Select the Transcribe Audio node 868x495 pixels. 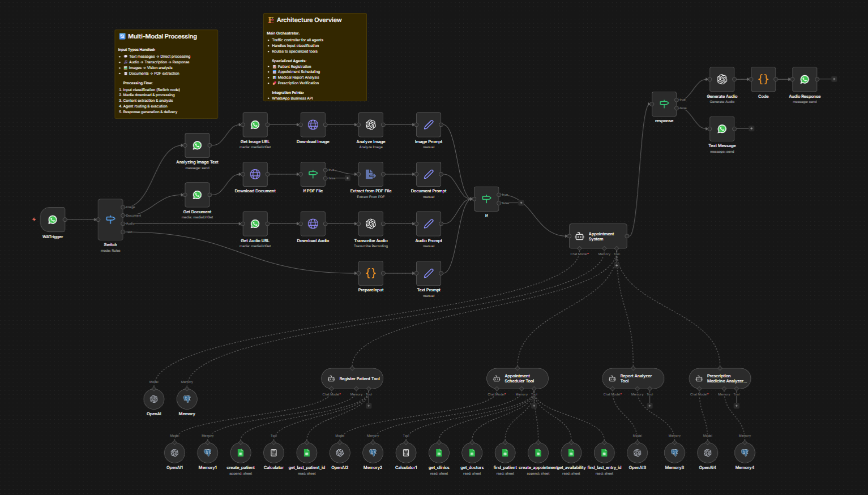pos(371,224)
